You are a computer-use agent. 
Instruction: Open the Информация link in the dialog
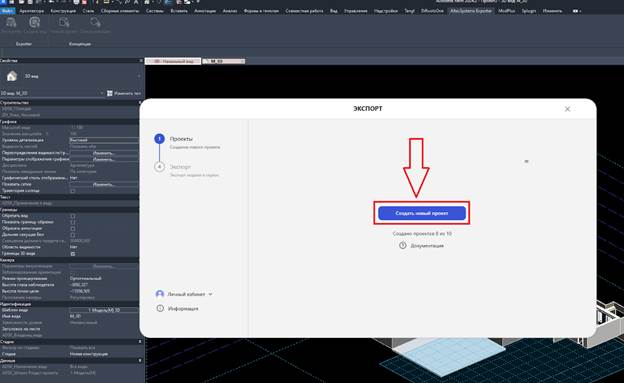click(x=183, y=309)
